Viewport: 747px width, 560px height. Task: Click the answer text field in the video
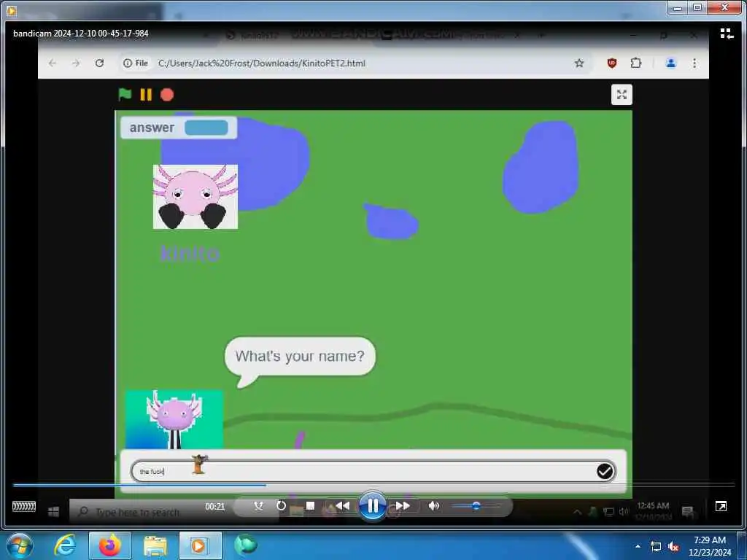click(x=373, y=472)
